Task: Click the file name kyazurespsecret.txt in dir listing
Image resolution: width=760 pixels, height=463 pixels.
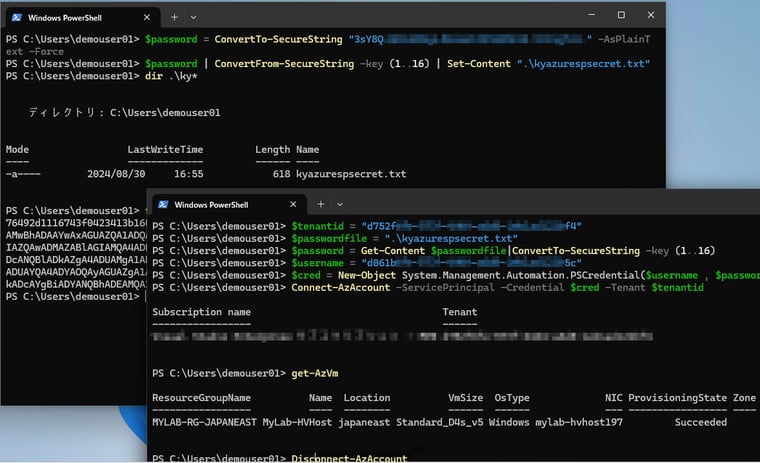Action: point(351,174)
